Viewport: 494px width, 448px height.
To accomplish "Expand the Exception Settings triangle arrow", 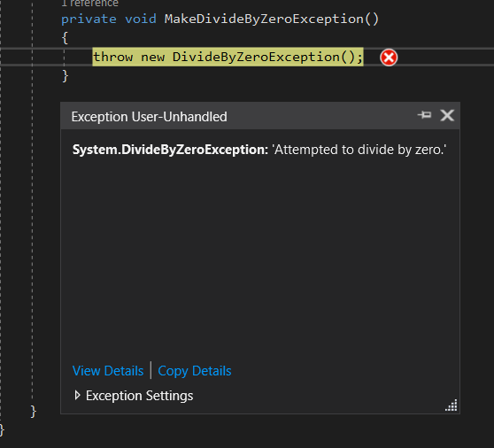I will pos(77,396).
